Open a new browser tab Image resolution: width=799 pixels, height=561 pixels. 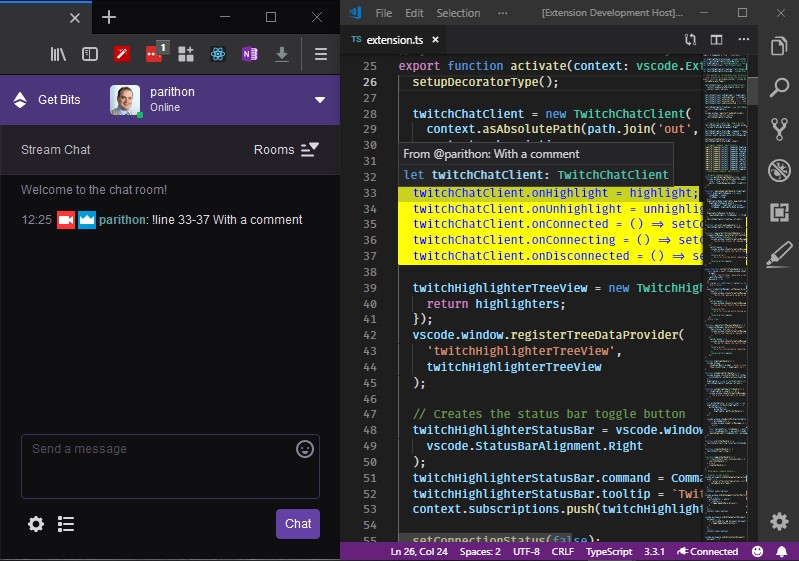pos(109,17)
